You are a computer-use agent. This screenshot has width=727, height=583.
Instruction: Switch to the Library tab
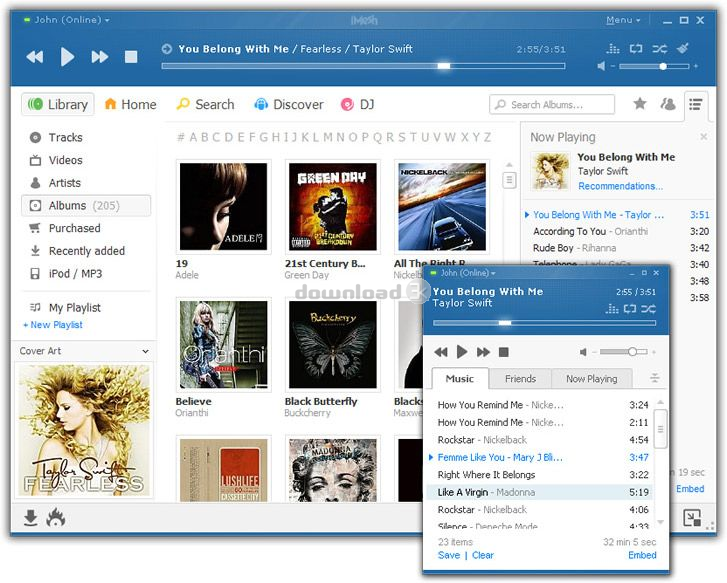click(x=58, y=104)
